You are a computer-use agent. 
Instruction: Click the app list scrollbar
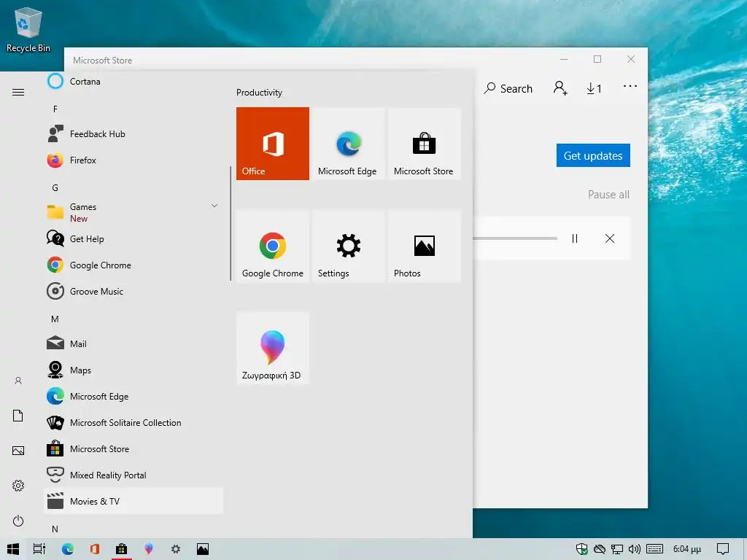pos(231,223)
